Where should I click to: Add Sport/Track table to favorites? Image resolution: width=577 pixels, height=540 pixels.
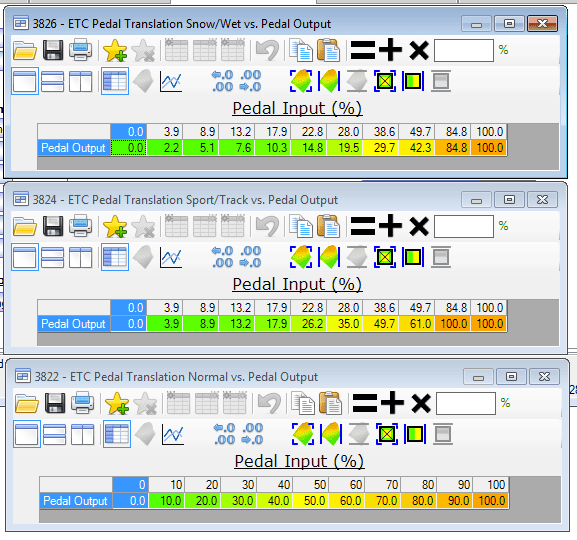pyautogui.click(x=115, y=226)
